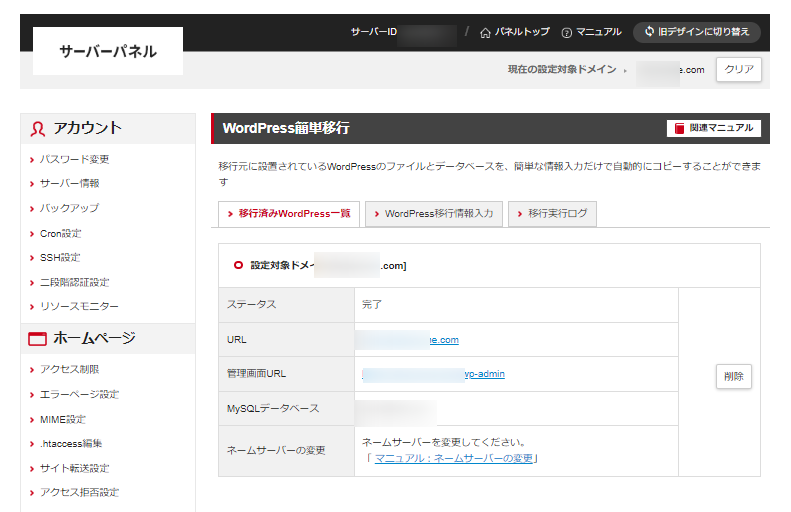
Task: Select Cron設定 from the sidebar
Action: click(x=61, y=233)
